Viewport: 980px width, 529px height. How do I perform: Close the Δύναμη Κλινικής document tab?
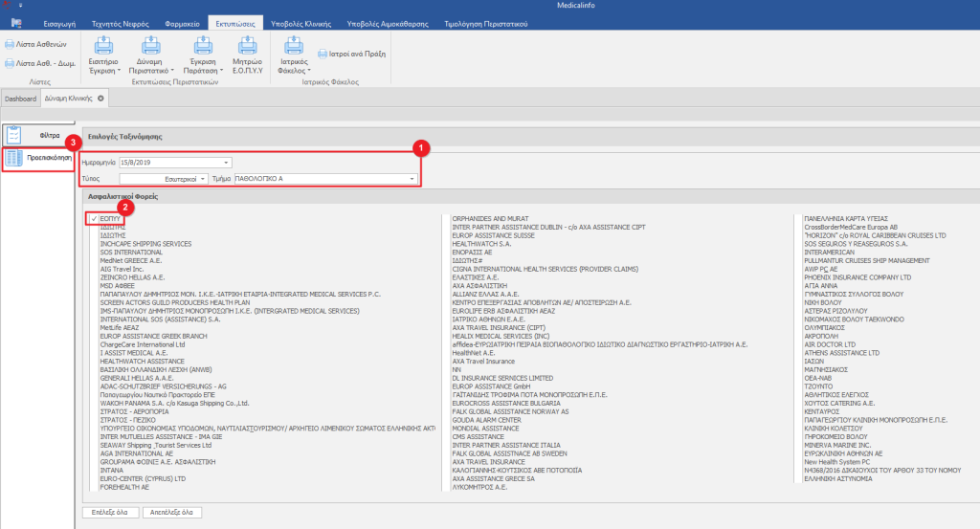pos(101,99)
